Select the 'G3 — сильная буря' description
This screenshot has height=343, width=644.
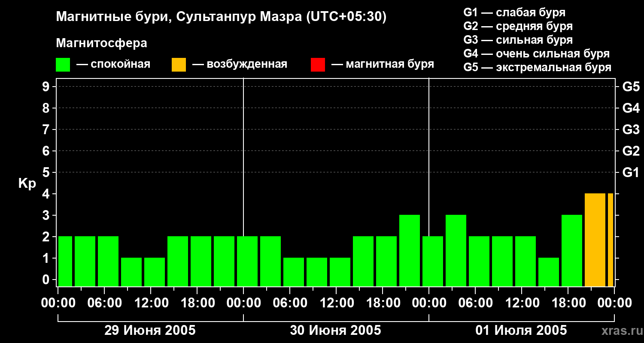518,40
